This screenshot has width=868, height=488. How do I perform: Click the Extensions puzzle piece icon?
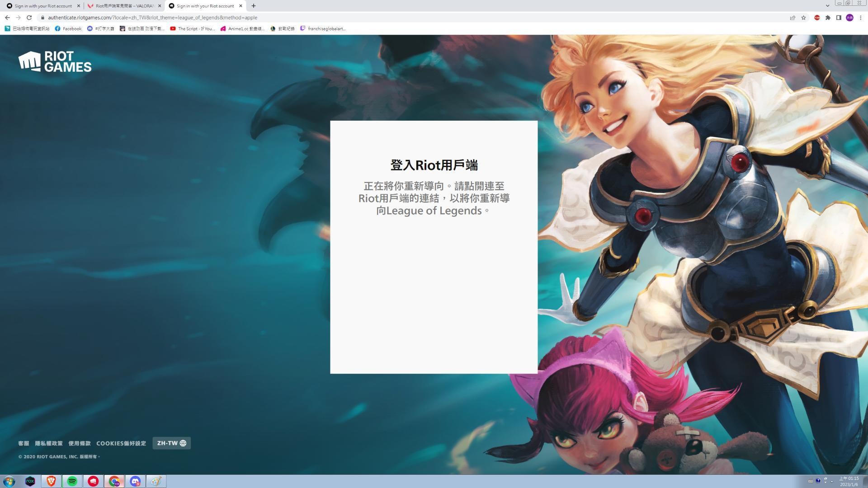(x=828, y=18)
